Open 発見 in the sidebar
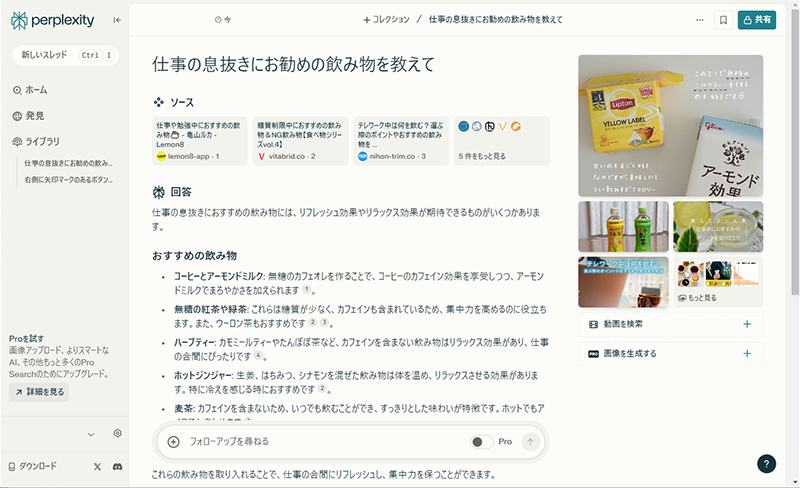The height and width of the screenshot is (488, 800). coord(29,116)
